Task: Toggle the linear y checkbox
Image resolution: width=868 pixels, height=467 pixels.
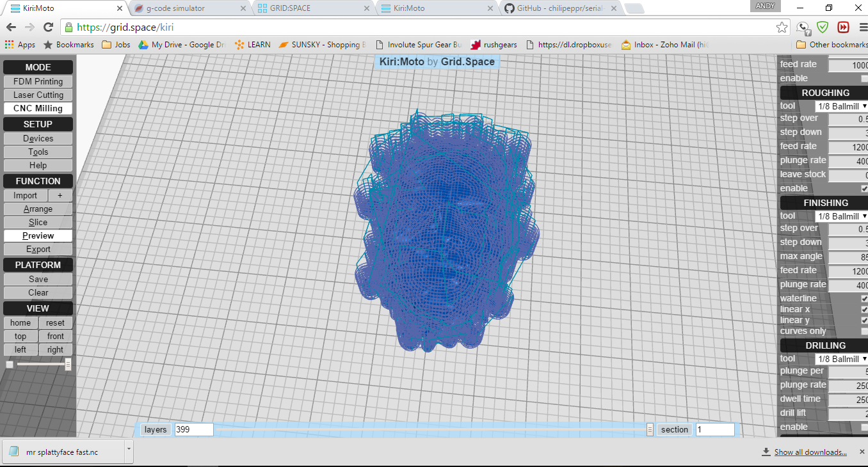Action: (x=864, y=321)
